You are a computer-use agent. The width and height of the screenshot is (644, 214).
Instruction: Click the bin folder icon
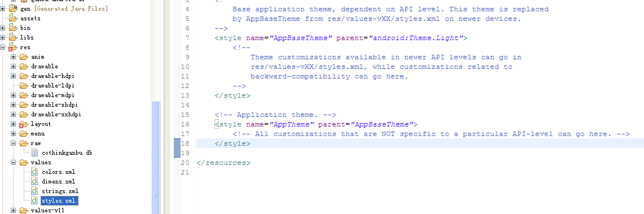pos(13,28)
